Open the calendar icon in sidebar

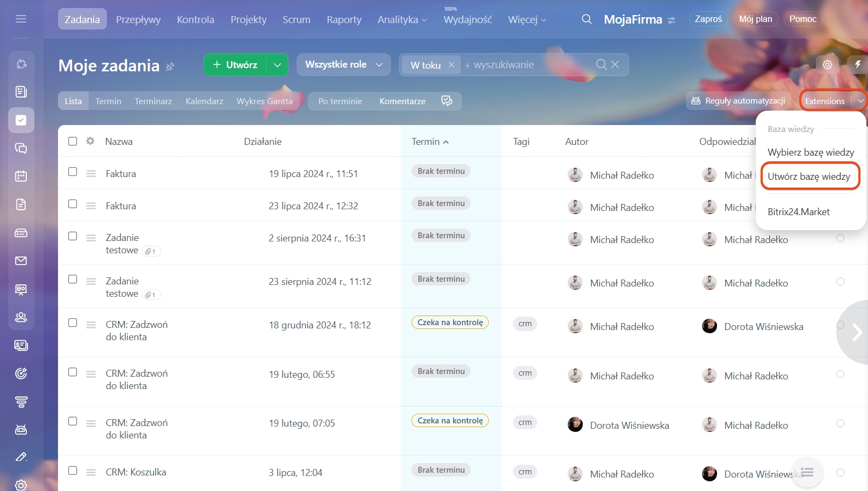(21, 176)
